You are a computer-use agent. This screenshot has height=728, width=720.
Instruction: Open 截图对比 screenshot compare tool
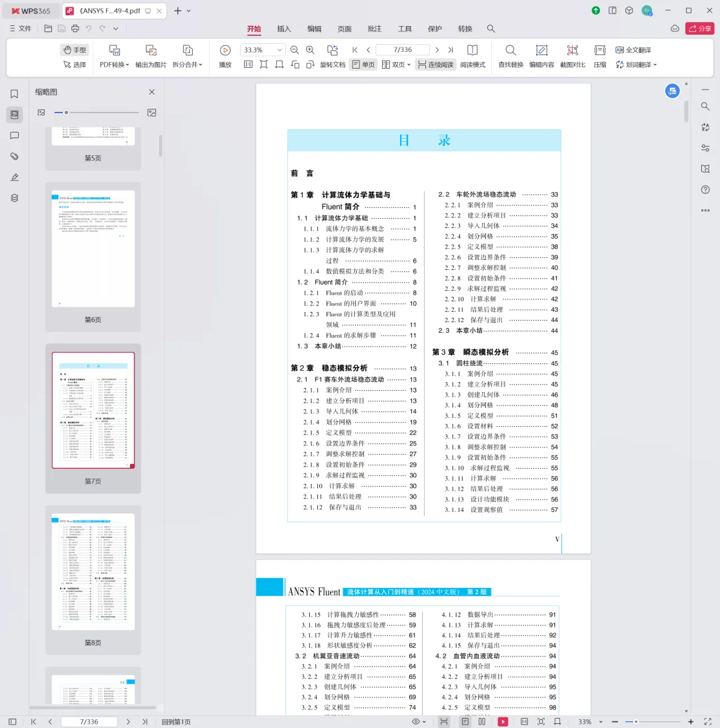pyautogui.click(x=573, y=56)
